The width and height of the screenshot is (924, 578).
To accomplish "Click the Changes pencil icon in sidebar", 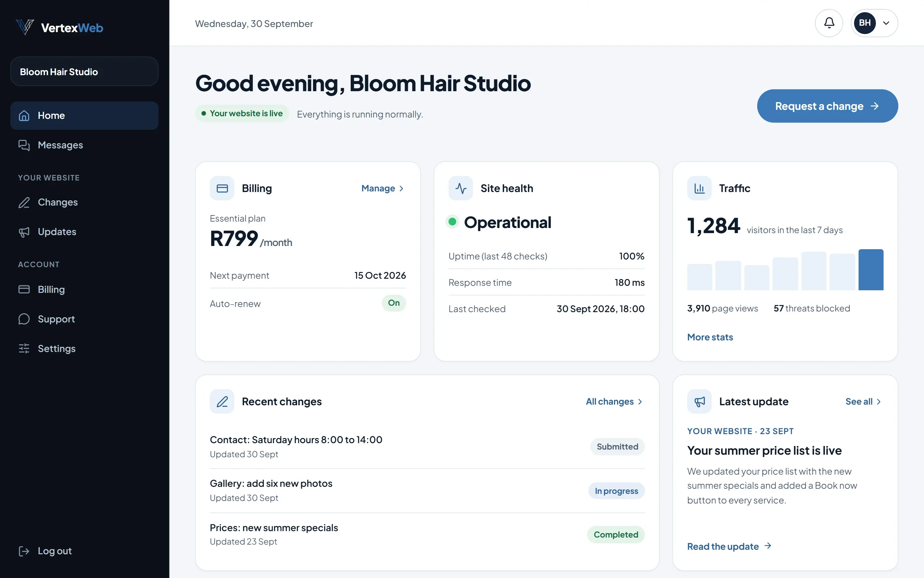I will 24,202.
